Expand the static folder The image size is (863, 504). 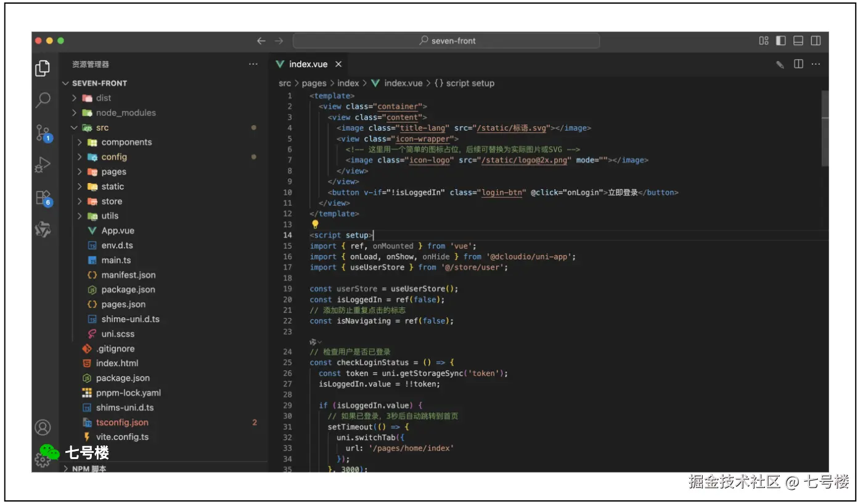click(113, 187)
